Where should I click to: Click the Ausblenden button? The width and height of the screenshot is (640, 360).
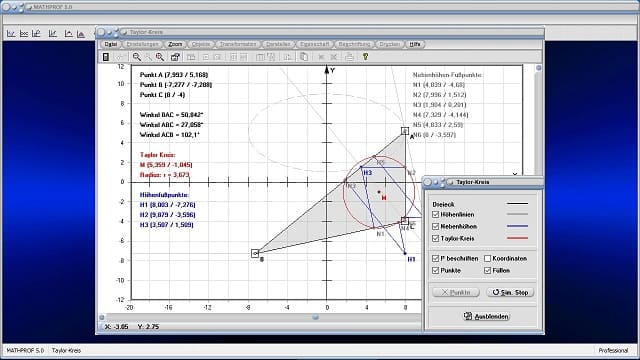[x=486, y=316]
